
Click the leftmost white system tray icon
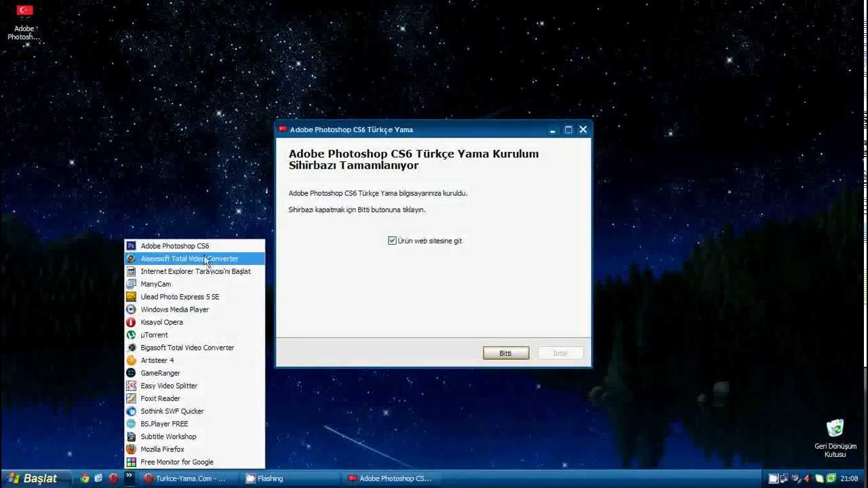pyautogui.click(x=774, y=479)
